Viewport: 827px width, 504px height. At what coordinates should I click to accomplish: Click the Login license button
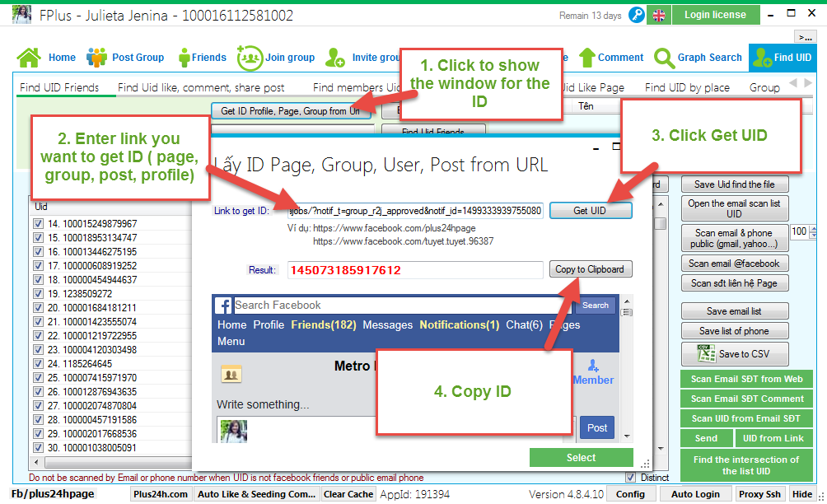click(715, 15)
